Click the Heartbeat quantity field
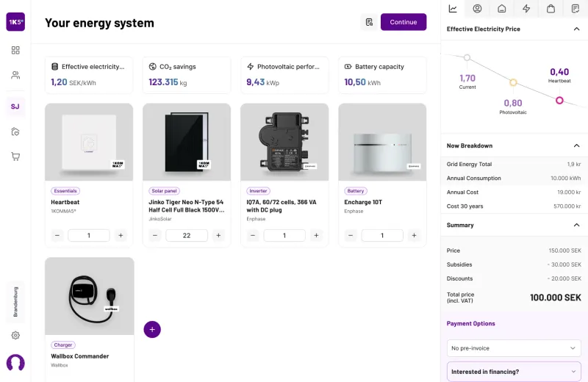This screenshot has height=382, width=588. tap(89, 235)
